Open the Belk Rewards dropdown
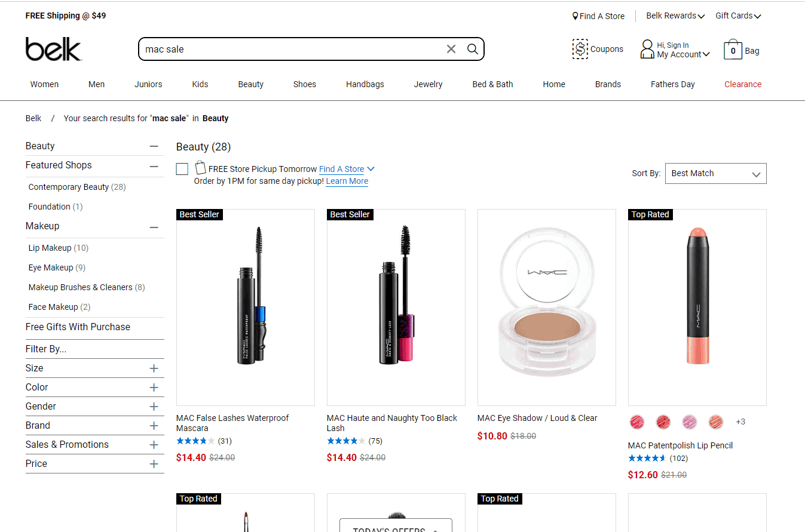 click(x=675, y=16)
